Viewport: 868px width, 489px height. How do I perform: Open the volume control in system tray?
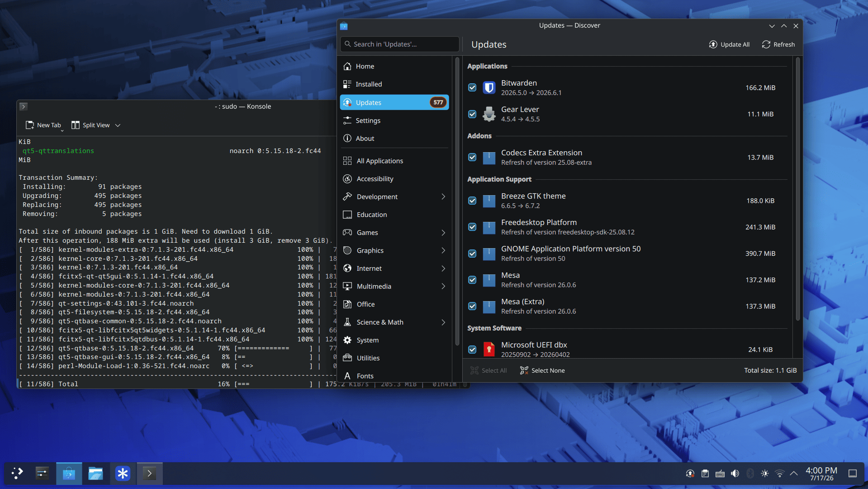pos(735,474)
